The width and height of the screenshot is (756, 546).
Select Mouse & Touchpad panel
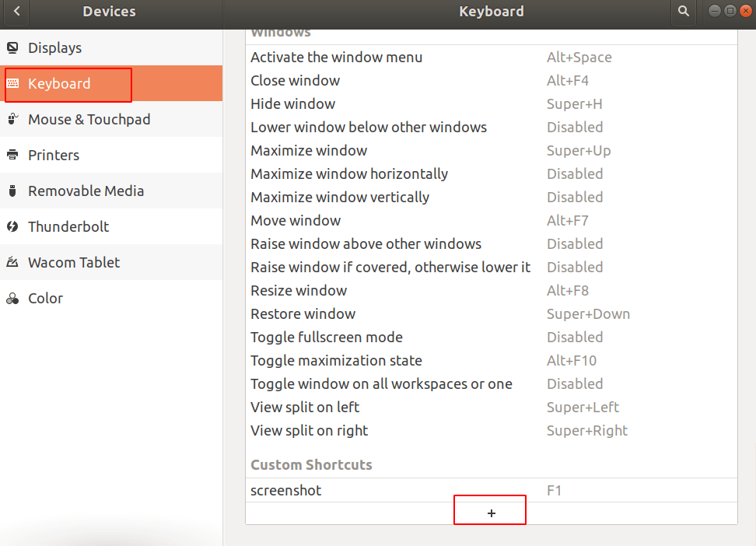(111, 119)
